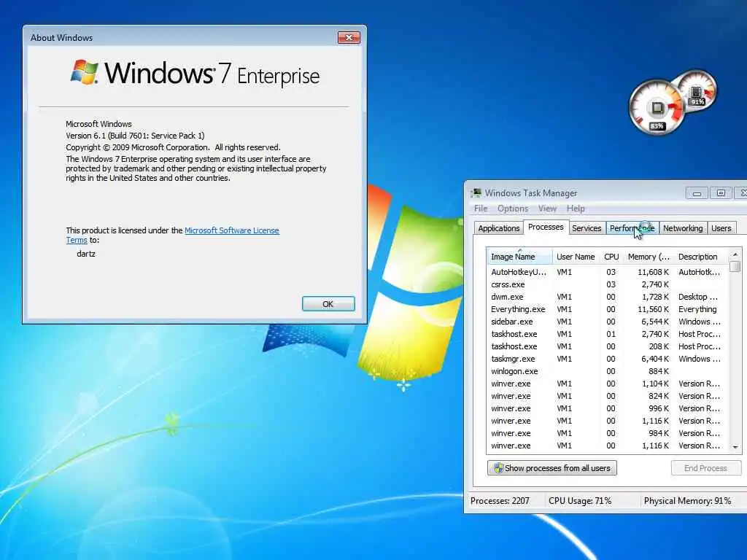Close the About Windows dialog
This screenshot has height=560, width=747.
click(349, 38)
